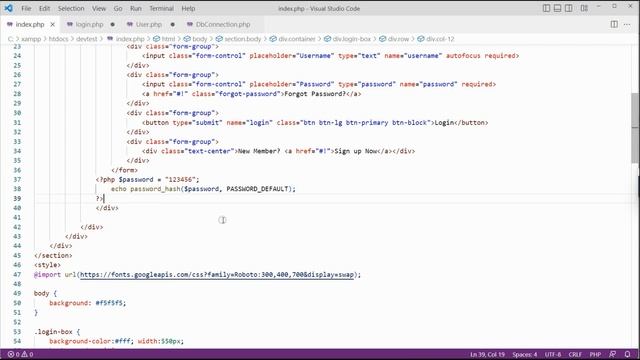Click Ln 39, Col 19 status item
640x360 pixels.
click(487, 354)
